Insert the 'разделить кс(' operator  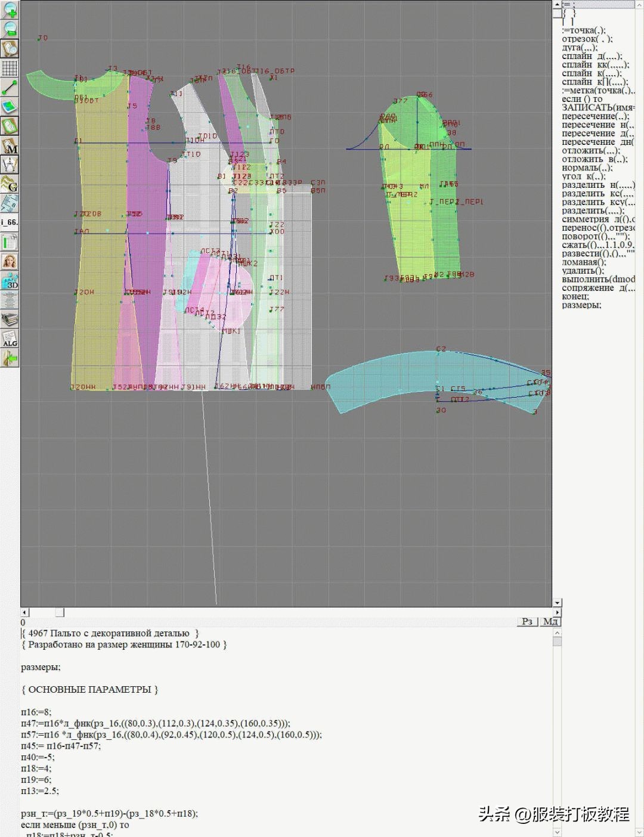pyautogui.click(x=598, y=194)
